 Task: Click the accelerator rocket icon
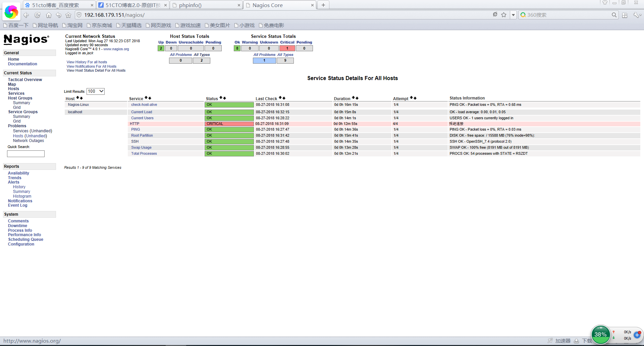pyautogui.click(x=550, y=341)
